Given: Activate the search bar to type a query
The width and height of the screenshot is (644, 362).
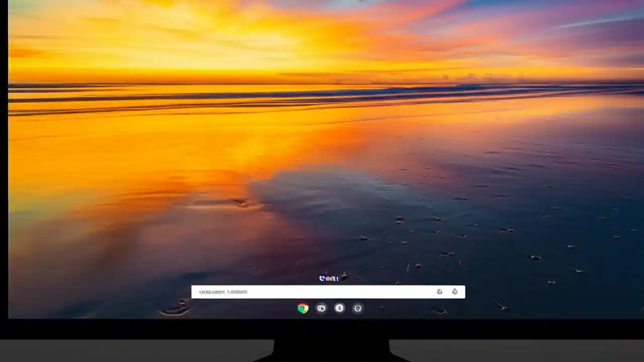Looking at the screenshot, I should [x=327, y=292].
